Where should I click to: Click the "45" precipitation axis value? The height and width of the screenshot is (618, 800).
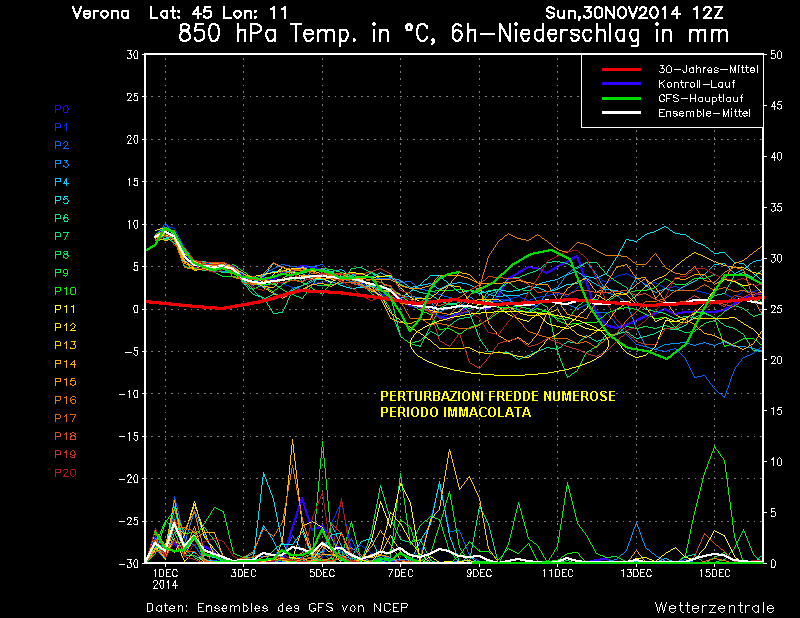point(776,106)
